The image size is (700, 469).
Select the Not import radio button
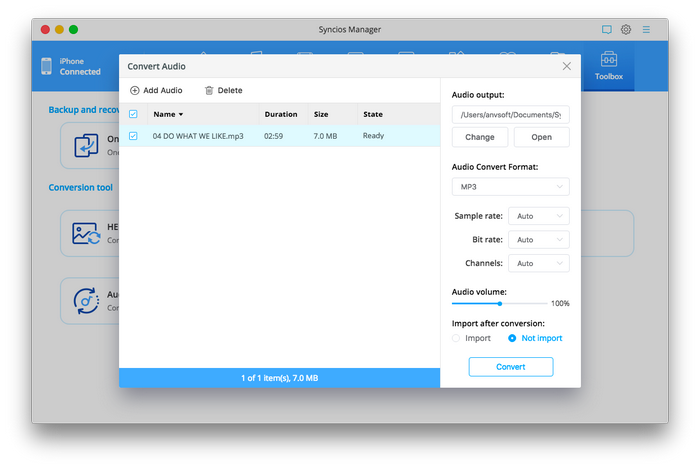point(512,338)
